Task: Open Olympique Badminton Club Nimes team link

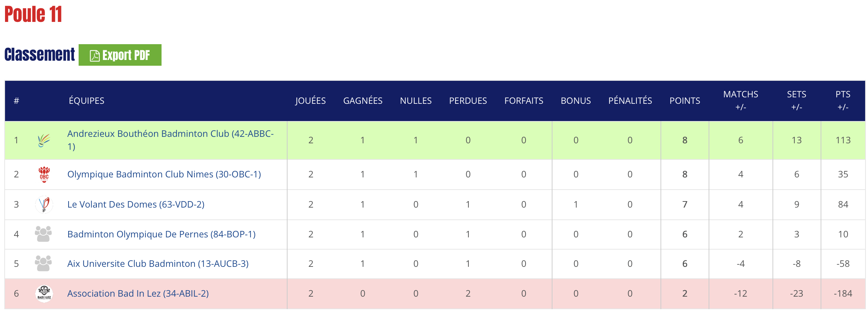Action: tap(164, 175)
